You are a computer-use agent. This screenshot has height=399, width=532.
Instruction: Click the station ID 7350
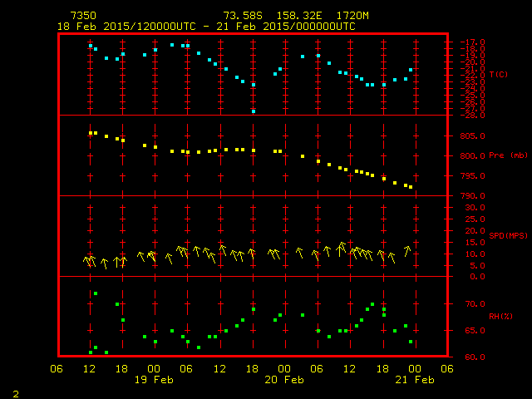click(83, 16)
